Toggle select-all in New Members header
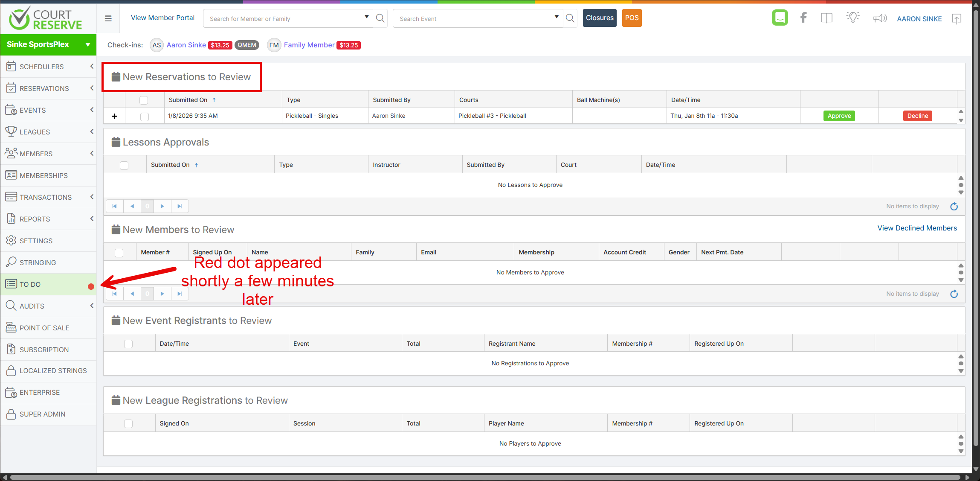This screenshot has width=980, height=481. [x=119, y=253]
